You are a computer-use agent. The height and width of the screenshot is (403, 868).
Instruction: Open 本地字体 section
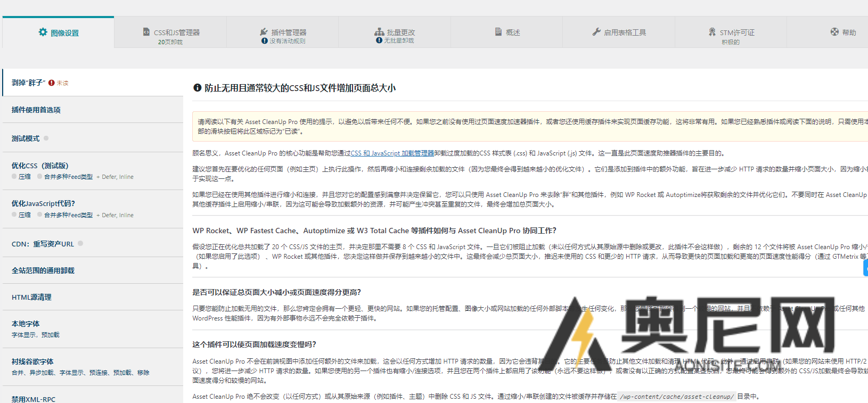click(93, 329)
